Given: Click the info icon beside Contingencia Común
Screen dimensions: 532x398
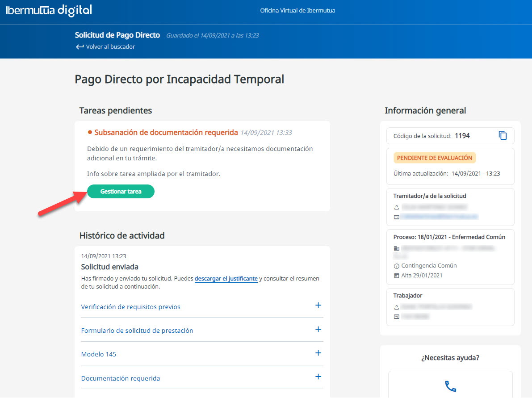Looking at the screenshot, I should 396,266.
